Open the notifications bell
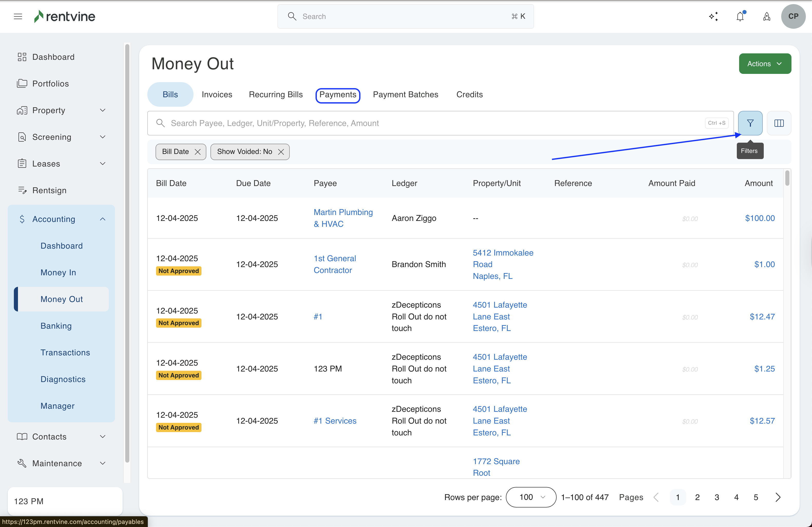 740,16
